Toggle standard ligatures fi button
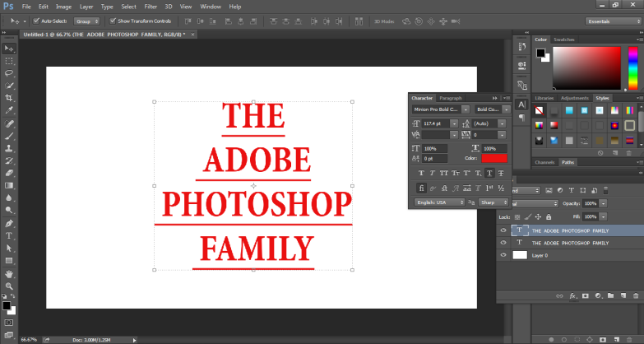This screenshot has width=644, height=344. [421, 188]
